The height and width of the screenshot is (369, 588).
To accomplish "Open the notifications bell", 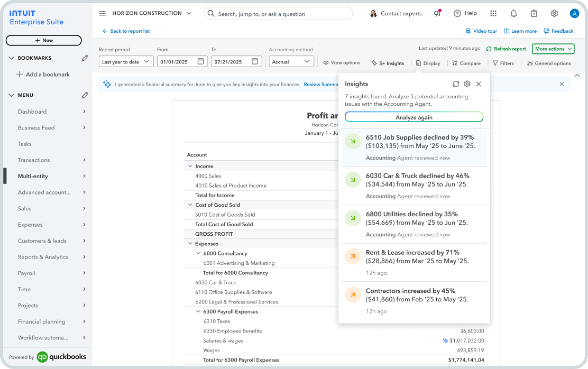I will click(513, 13).
